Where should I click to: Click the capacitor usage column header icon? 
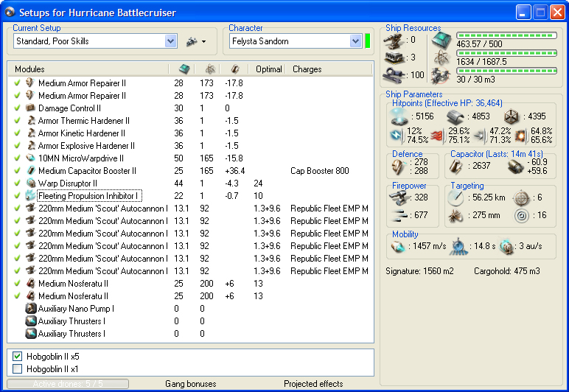point(235,69)
